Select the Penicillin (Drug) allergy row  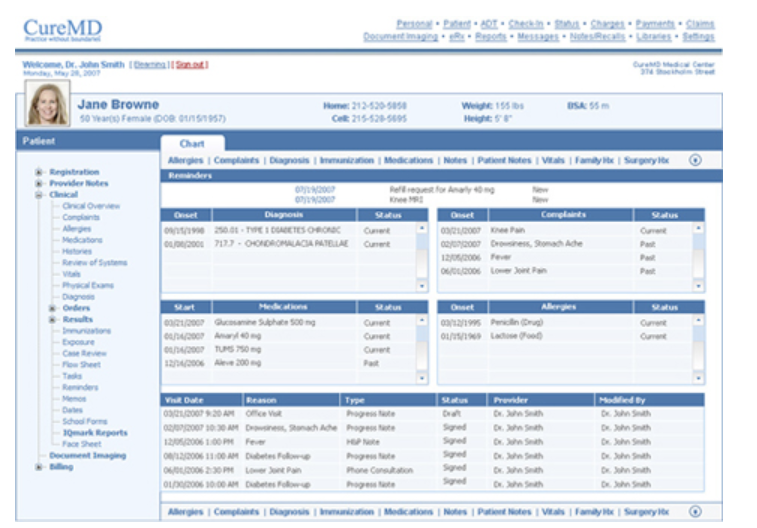(565, 322)
